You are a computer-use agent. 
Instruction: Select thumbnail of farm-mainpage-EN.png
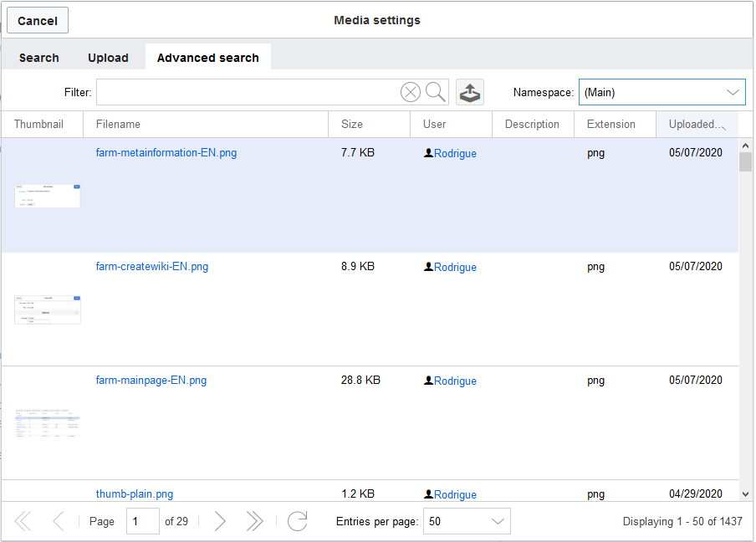[48, 423]
